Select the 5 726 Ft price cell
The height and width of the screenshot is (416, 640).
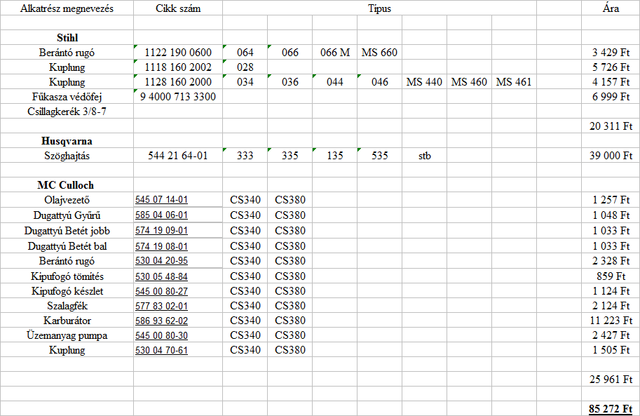611,67
